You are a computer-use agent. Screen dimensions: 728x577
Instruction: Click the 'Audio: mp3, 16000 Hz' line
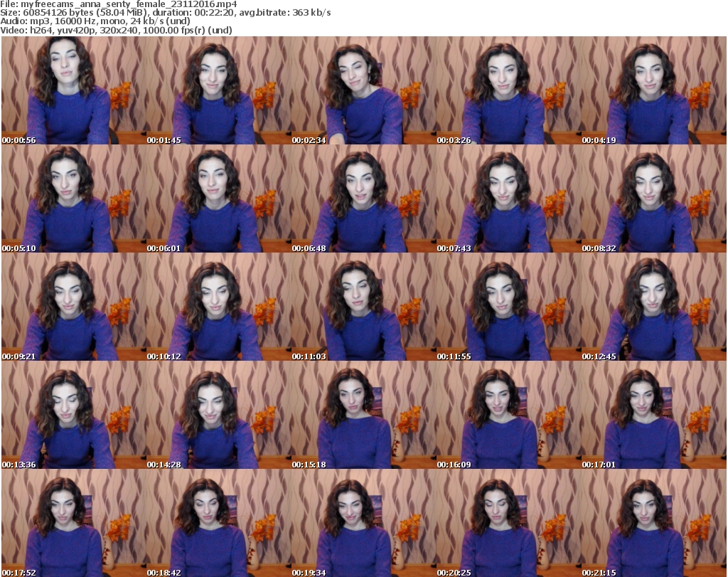click(x=95, y=21)
